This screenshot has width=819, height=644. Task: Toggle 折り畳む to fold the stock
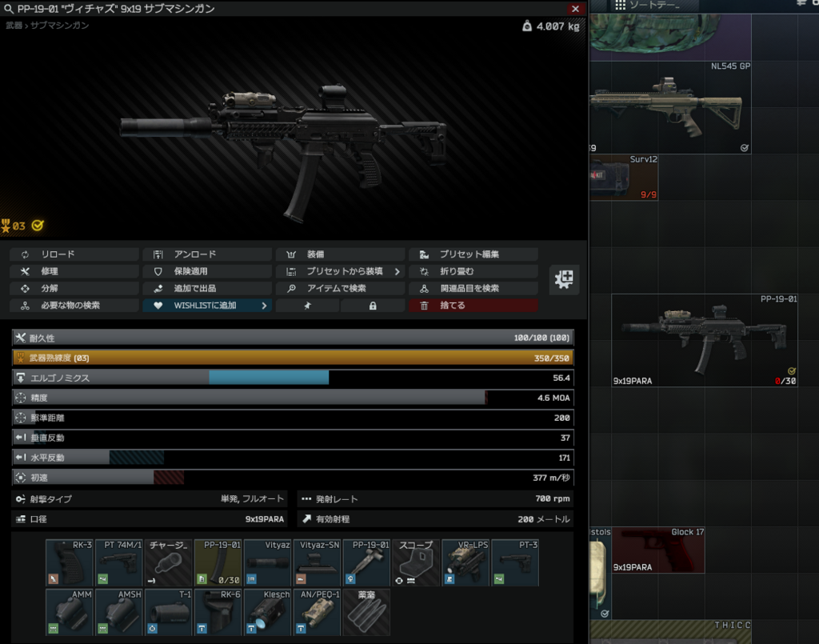[473, 271]
